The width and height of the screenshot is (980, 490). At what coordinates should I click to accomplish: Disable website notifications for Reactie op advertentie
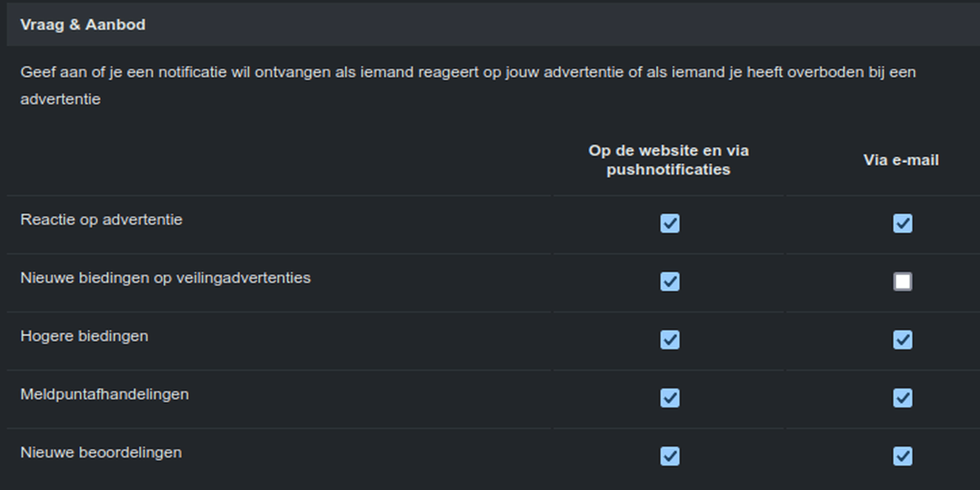pos(669,223)
